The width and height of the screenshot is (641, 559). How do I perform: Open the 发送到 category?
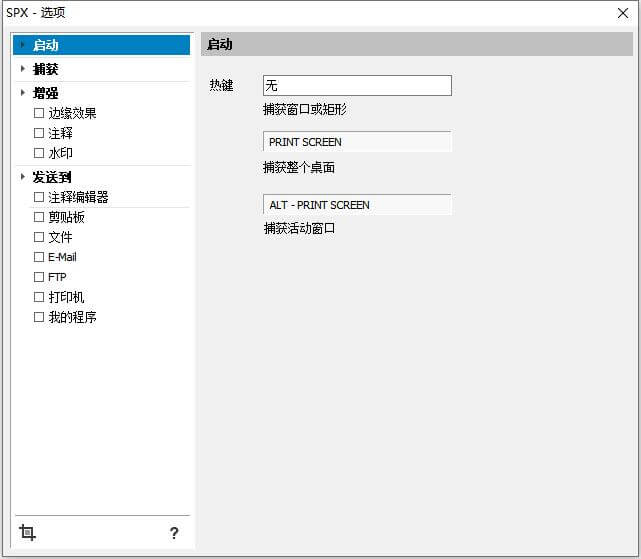point(52,177)
